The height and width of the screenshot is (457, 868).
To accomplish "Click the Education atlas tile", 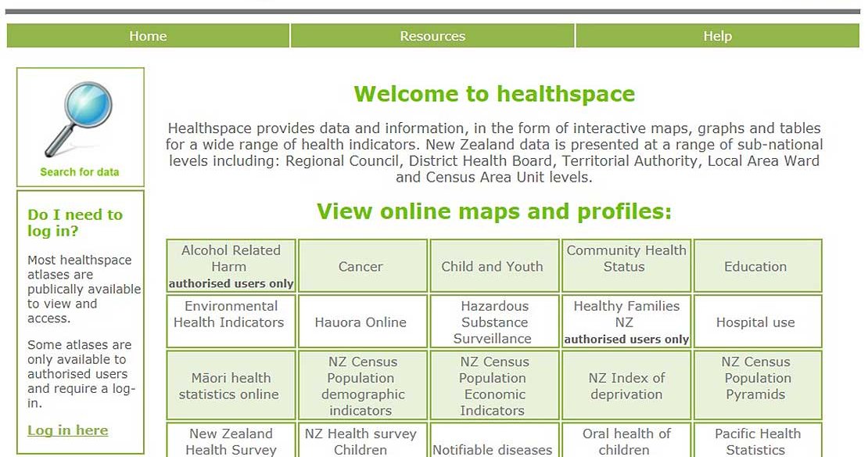I will click(x=755, y=267).
